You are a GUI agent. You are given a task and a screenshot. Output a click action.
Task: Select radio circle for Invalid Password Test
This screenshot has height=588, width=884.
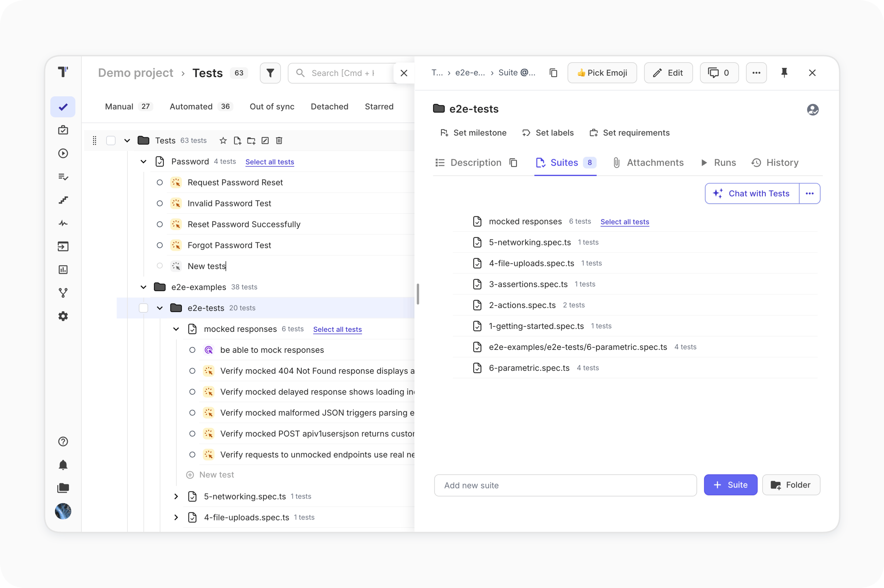click(160, 203)
